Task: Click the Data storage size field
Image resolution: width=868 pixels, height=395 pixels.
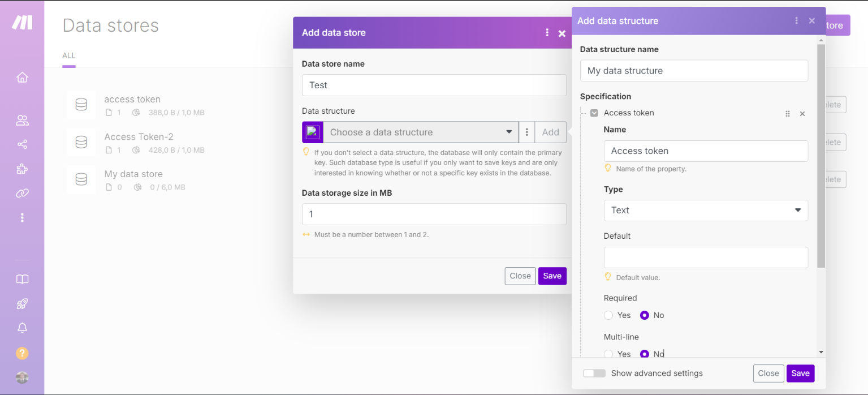Action: pos(434,214)
